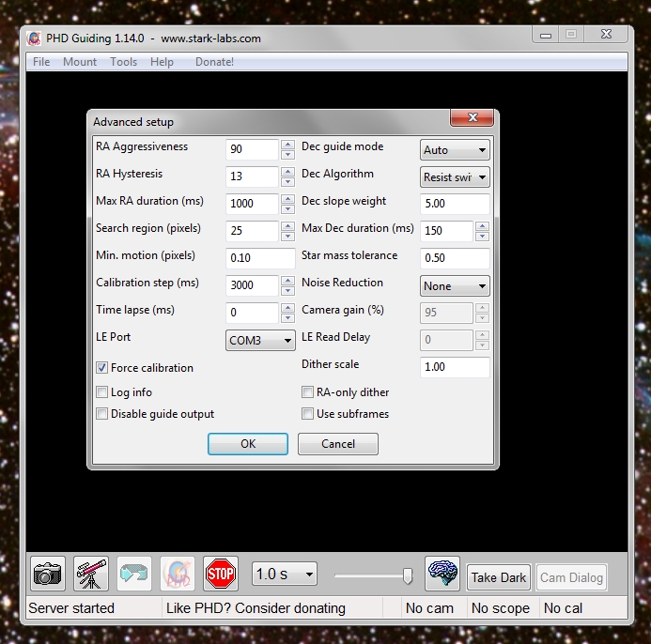Increase Search region with up arrow
Image resolution: width=651 pixels, height=644 pixels.
point(287,226)
